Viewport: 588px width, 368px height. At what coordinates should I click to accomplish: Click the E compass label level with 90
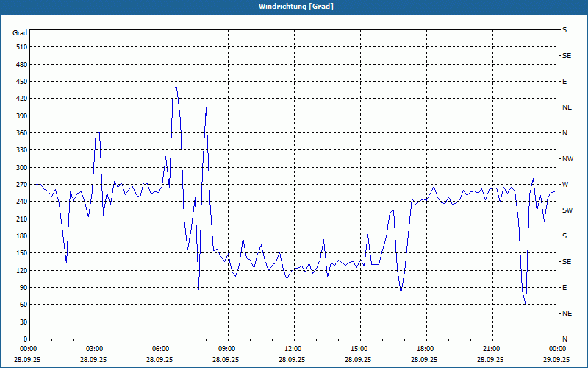click(564, 288)
